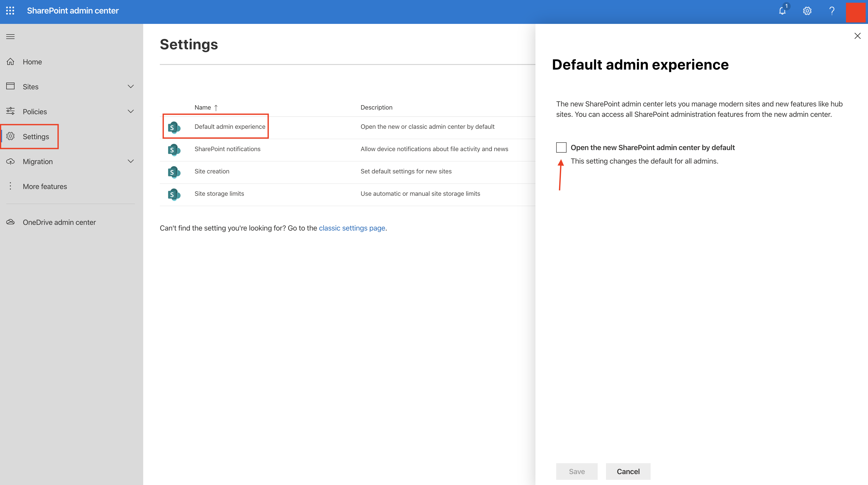Click the SharePoint admin center title

pyautogui.click(x=73, y=11)
